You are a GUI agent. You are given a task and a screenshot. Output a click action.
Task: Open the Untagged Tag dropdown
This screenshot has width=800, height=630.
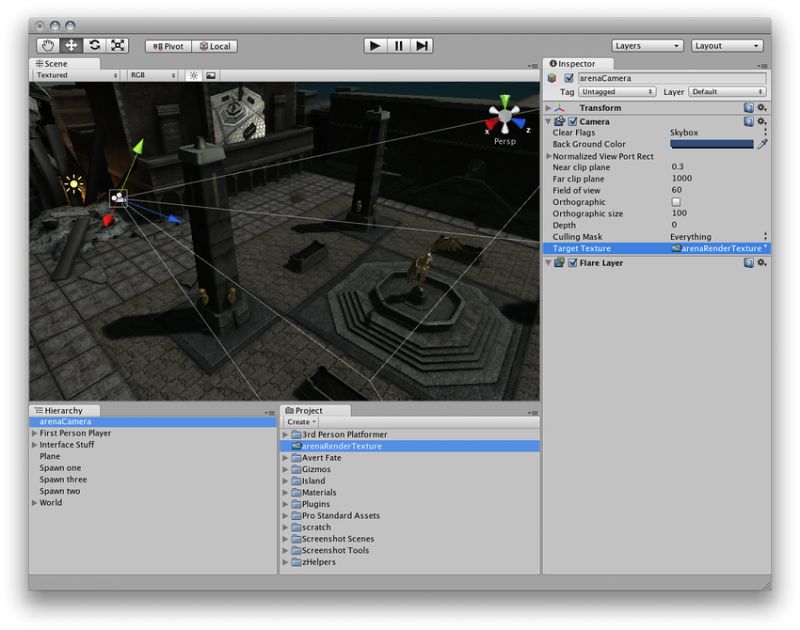[615, 91]
